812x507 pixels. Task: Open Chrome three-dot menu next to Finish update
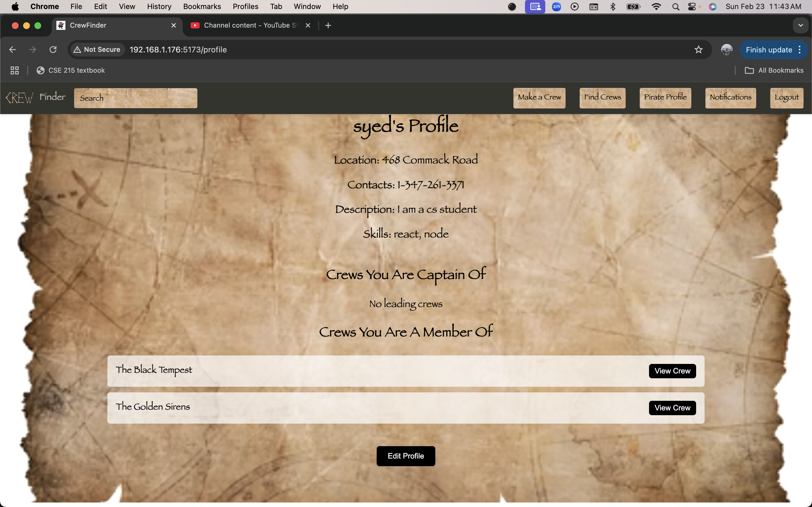tap(800, 50)
